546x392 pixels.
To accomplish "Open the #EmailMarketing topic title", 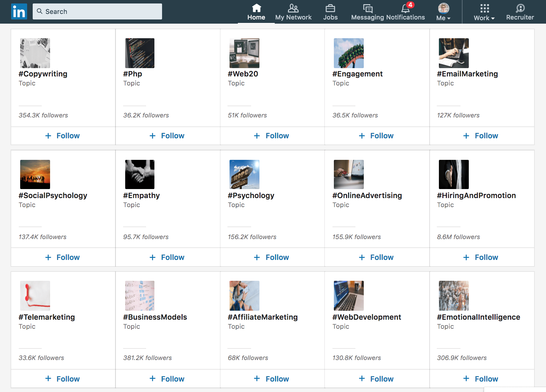I will click(467, 74).
